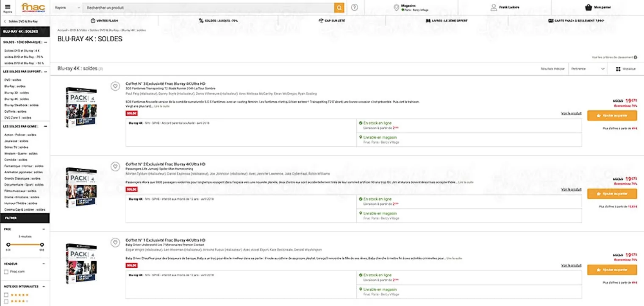Click the info icon beside critères de classement

coord(636,57)
